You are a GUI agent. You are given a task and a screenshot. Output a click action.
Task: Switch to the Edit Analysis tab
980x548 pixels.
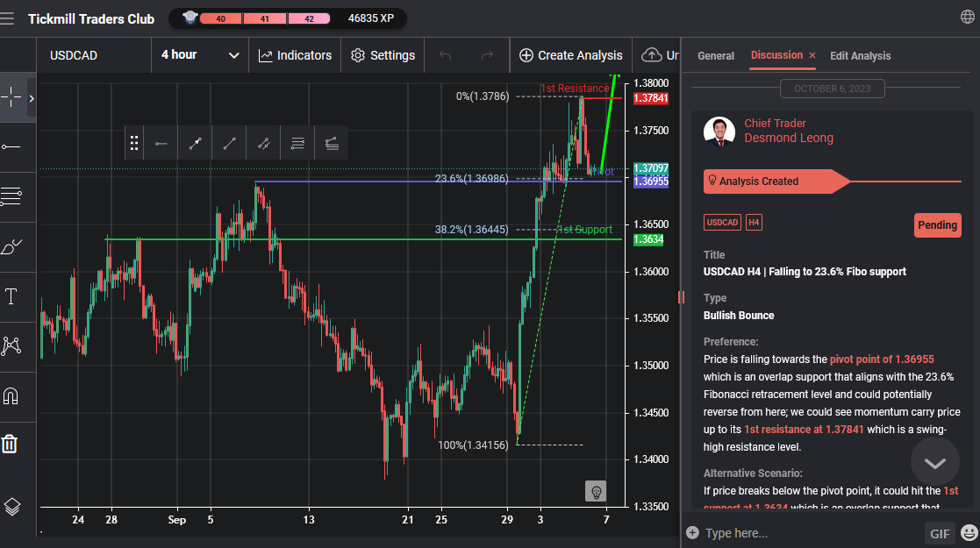tap(860, 55)
